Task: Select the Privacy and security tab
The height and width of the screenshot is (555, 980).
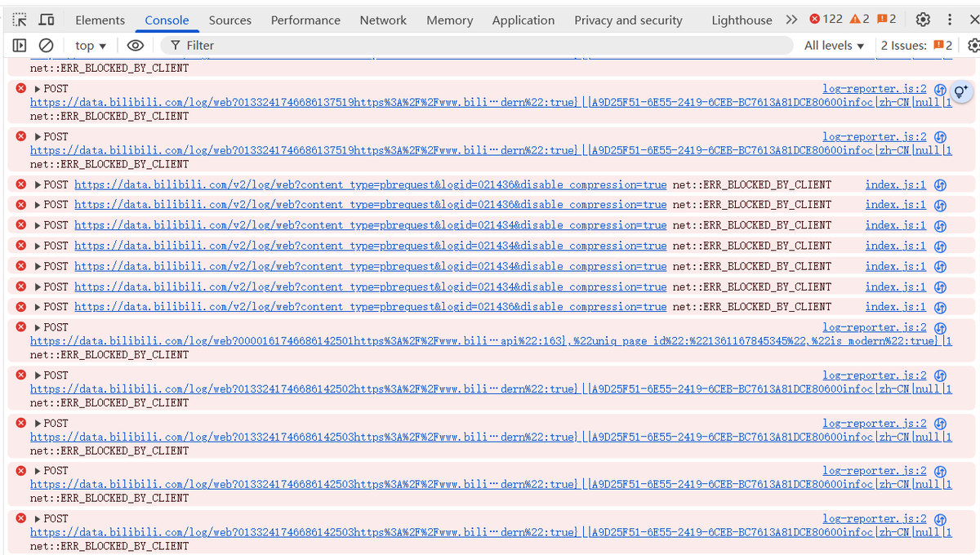Action: 628,20
